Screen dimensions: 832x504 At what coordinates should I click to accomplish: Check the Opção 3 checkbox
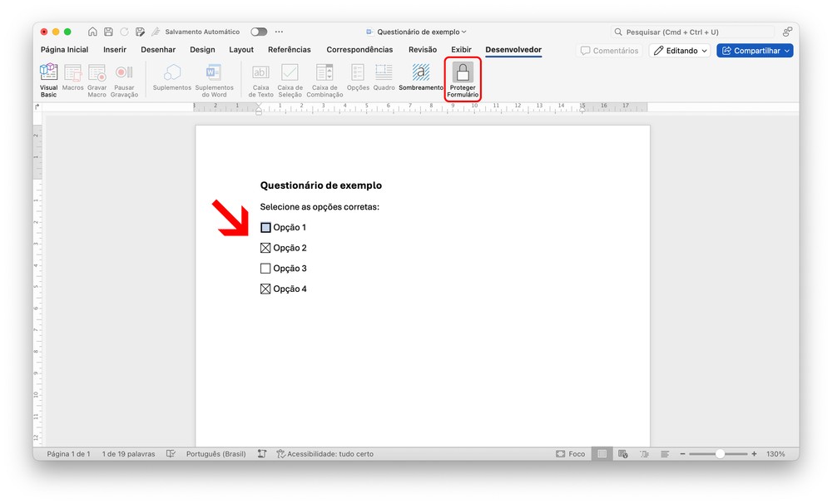coord(265,269)
